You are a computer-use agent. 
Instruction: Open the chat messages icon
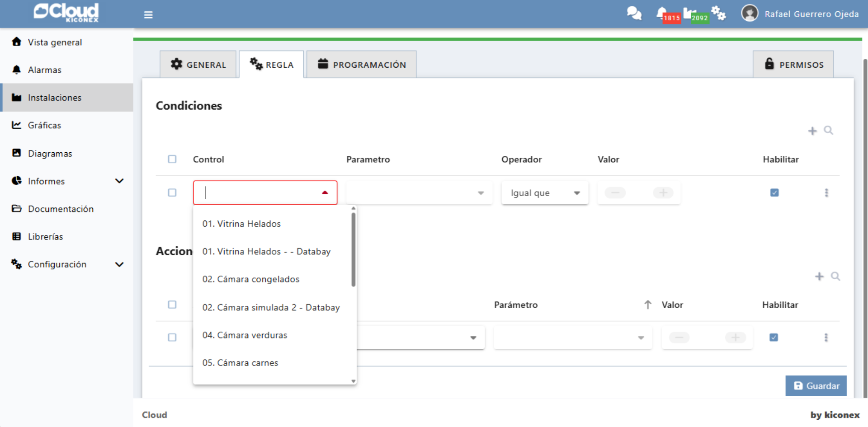tap(634, 14)
